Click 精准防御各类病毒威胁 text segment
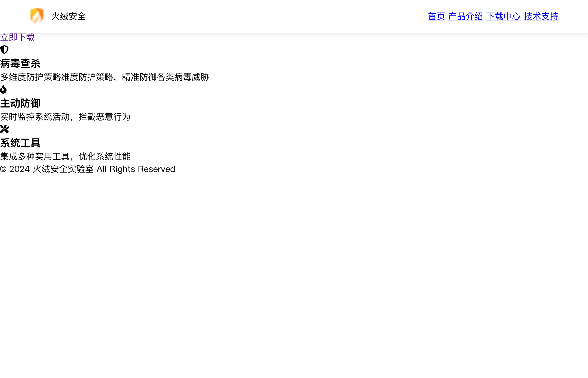The height and width of the screenshot is (378, 588). coord(166,77)
